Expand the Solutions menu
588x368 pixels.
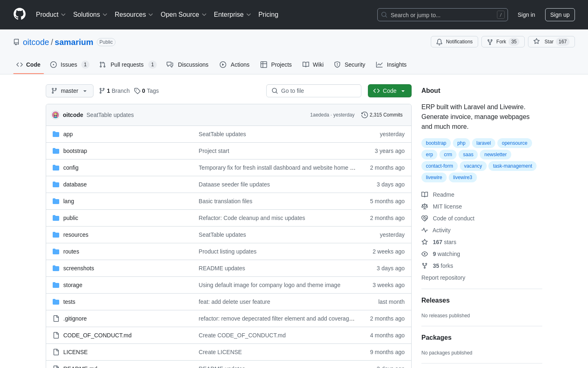pyautogui.click(x=90, y=15)
